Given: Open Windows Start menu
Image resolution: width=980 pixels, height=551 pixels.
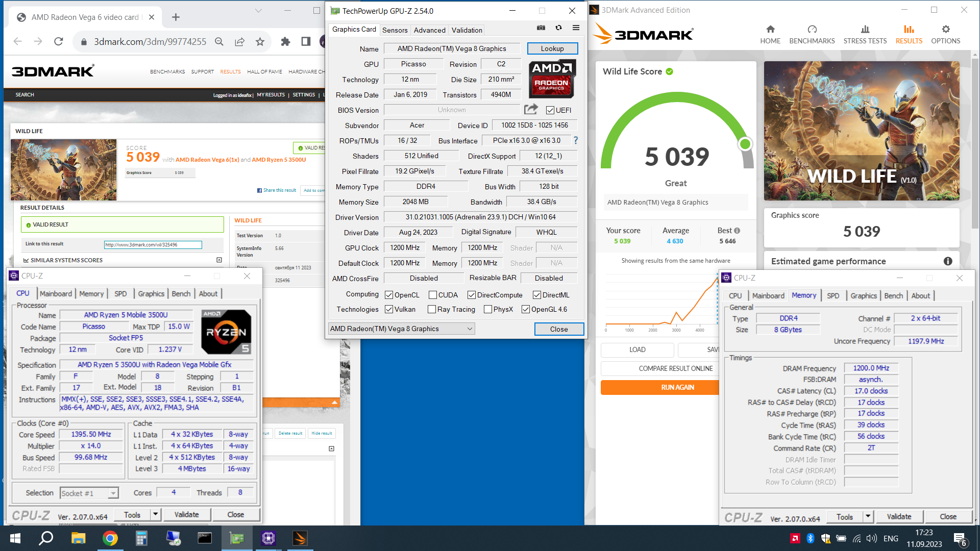Looking at the screenshot, I should (15, 538).
